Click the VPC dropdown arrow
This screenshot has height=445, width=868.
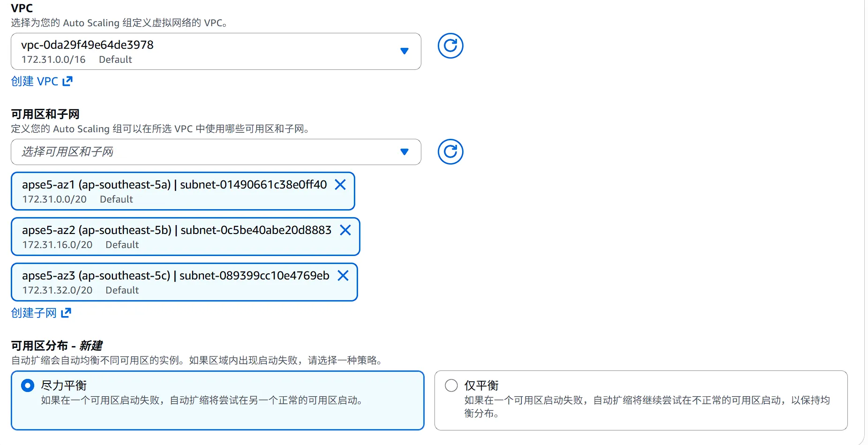point(404,51)
